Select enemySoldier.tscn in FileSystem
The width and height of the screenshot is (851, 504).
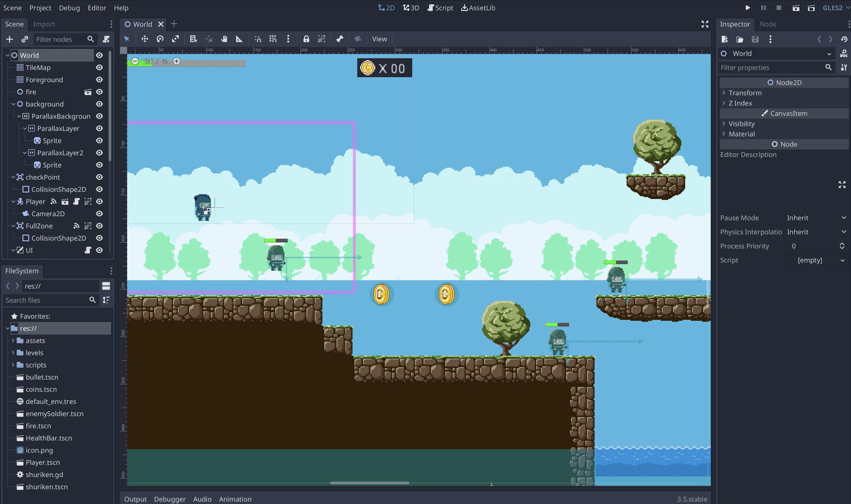(54, 413)
